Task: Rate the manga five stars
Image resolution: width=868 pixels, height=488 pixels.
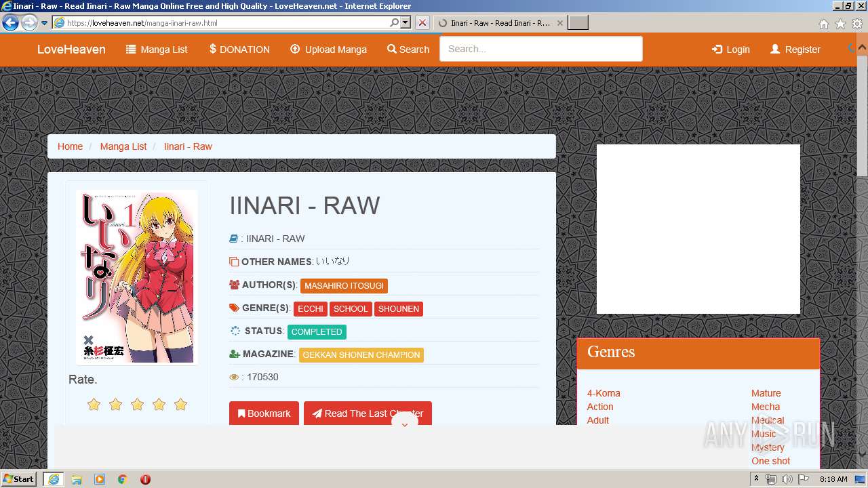Action: coord(180,405)
